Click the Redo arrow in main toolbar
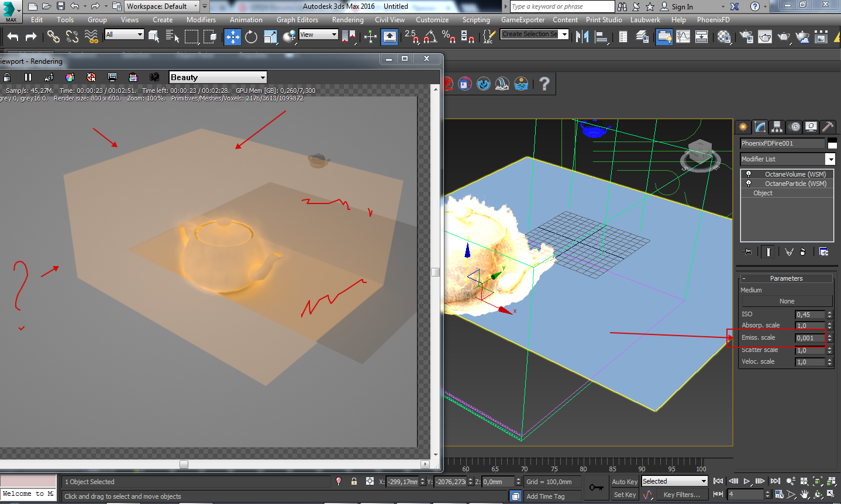The width and height of the screenshot is (841, 504). click(x=31, y=37)
